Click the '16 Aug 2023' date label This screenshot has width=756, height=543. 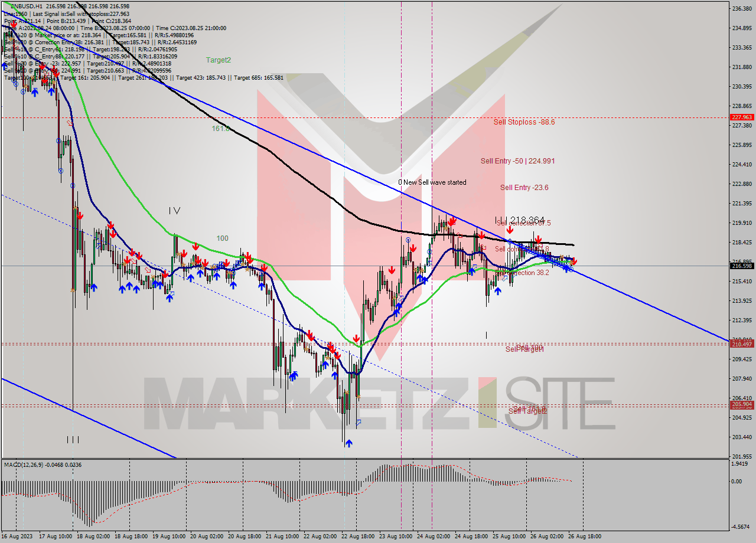click(16, 537)
